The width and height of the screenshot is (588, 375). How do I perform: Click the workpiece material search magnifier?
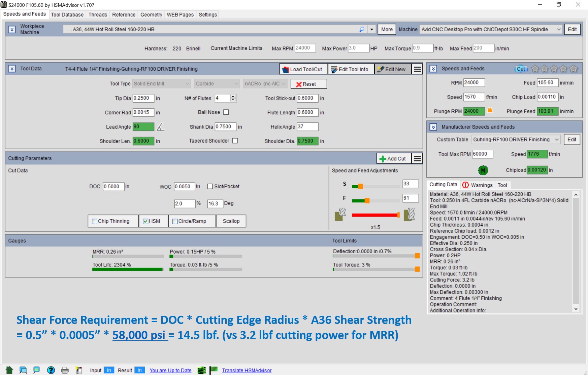[x=362, y=30]
